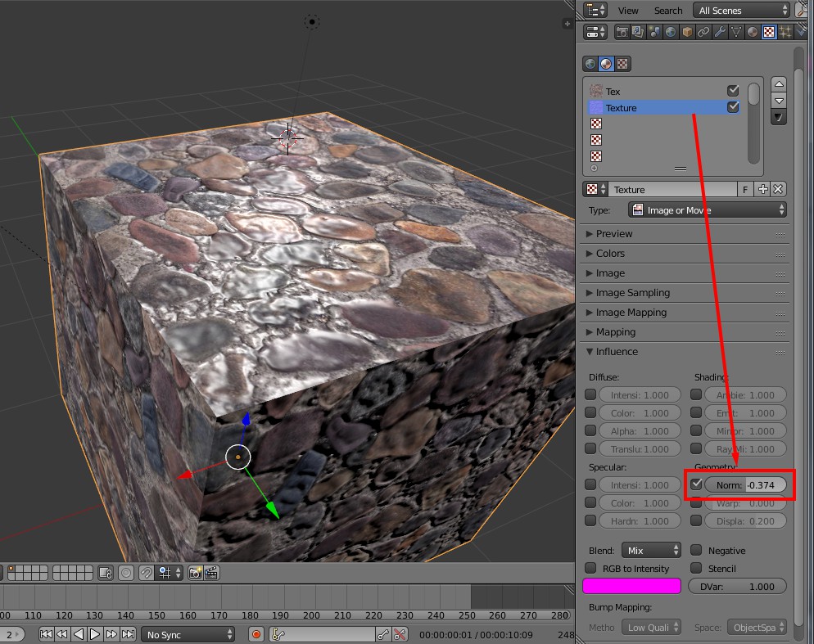Open the World properties globe icon
Screen dimensions: 814x644
(671, 33)
